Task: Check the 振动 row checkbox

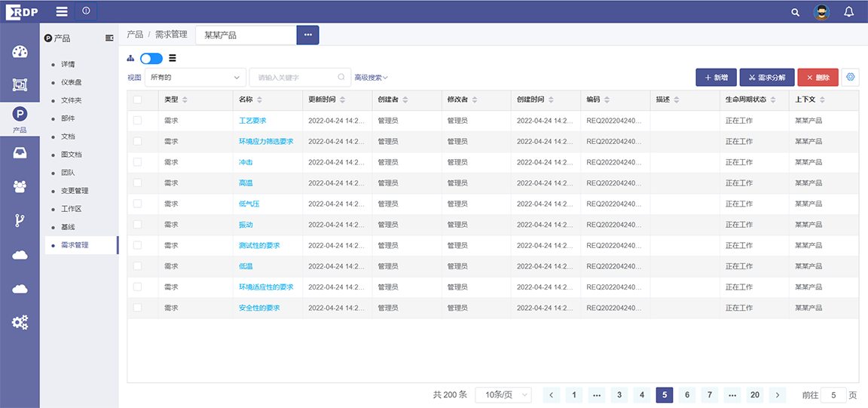Action: pyautogui.click(x=137, y=225)
